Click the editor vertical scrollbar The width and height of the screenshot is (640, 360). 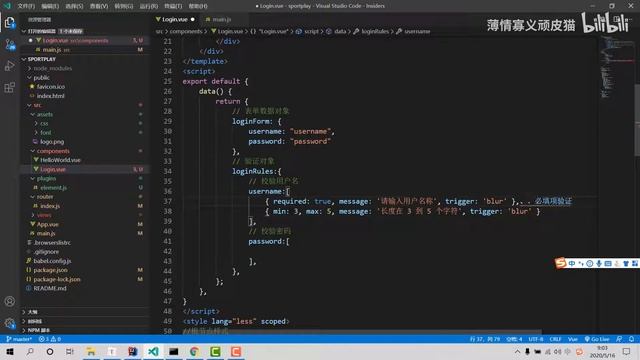(x=637, y=120)
